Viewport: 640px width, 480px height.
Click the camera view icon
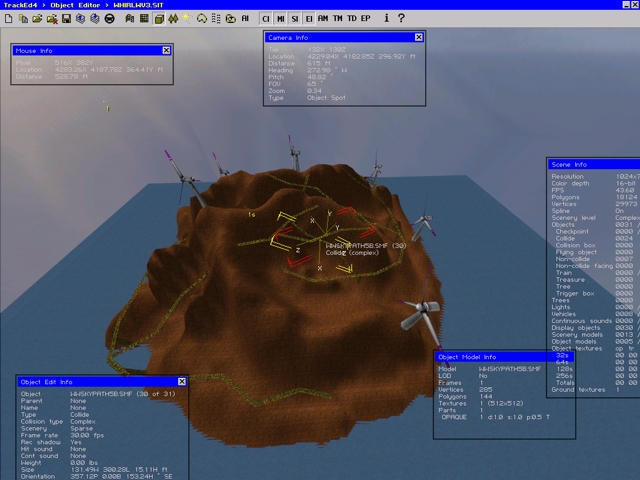tap(231, 19)
